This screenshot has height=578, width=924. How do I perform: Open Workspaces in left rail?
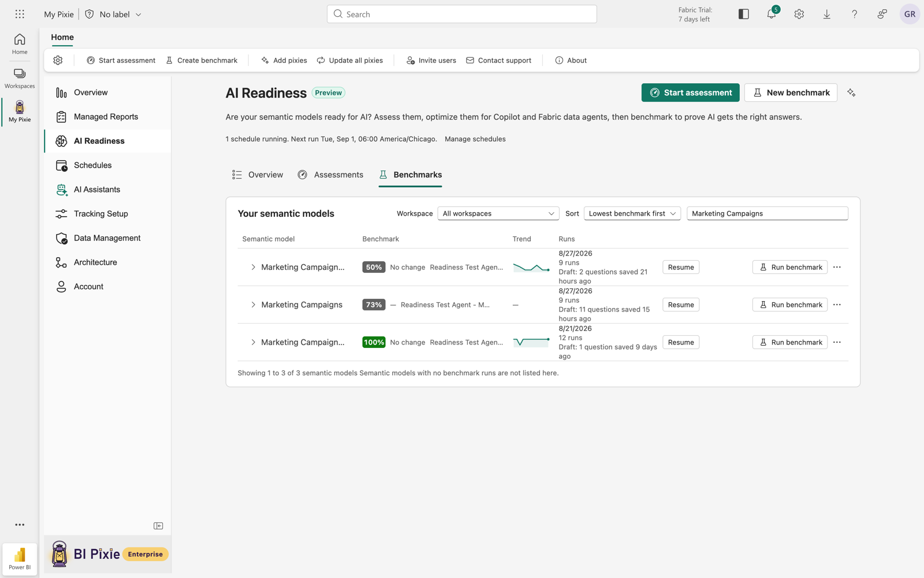click(20, 79)
